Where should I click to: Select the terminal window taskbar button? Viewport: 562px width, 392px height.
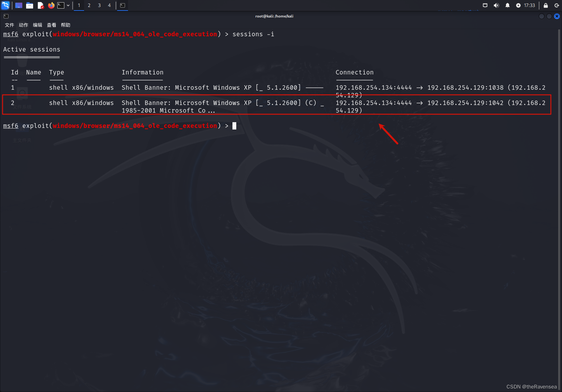[123, 5]
